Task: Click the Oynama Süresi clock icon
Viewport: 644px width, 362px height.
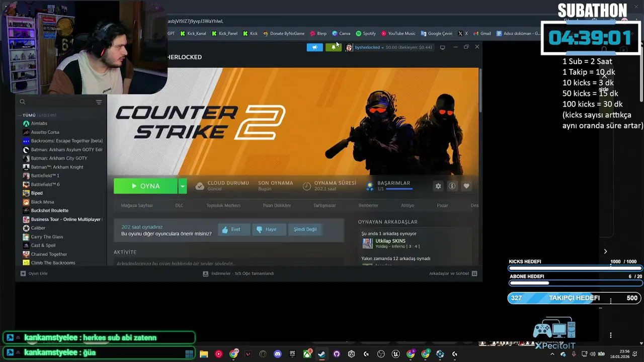Action: click(x=306, y=186)
